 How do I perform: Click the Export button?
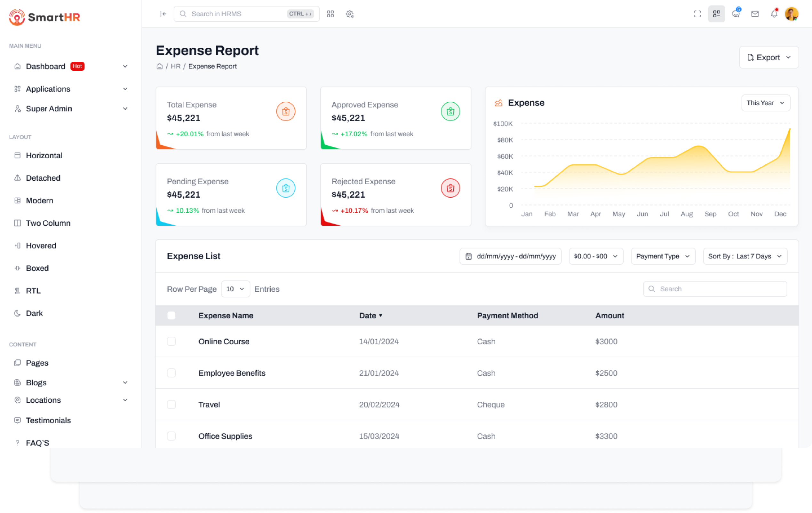[x=768, y=57]
